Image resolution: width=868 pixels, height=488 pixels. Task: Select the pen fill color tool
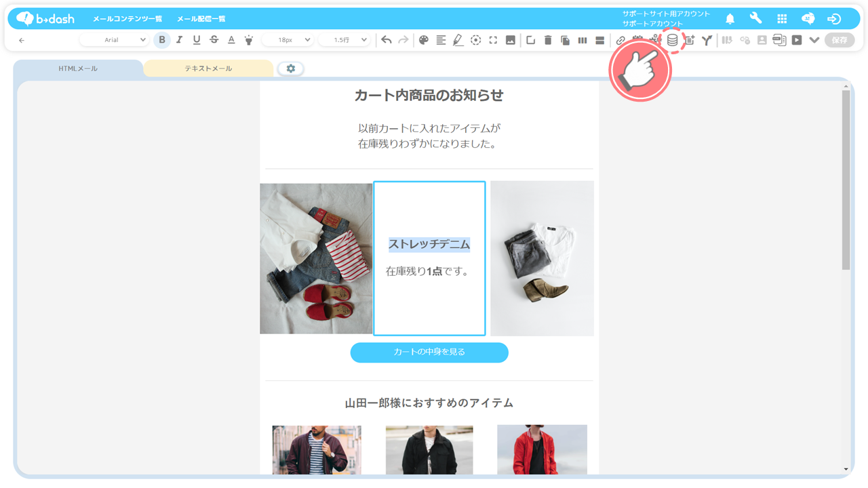pos(458,40)
